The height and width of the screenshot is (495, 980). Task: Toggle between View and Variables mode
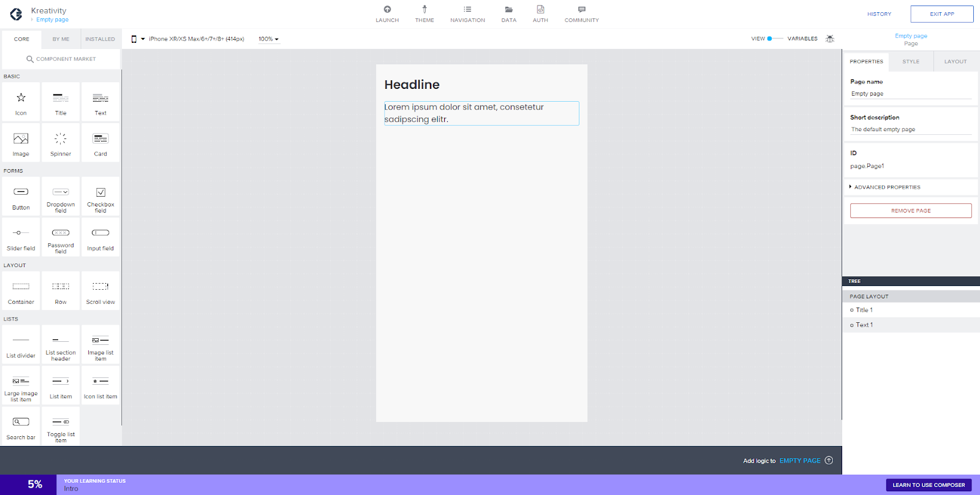[775, 39]
